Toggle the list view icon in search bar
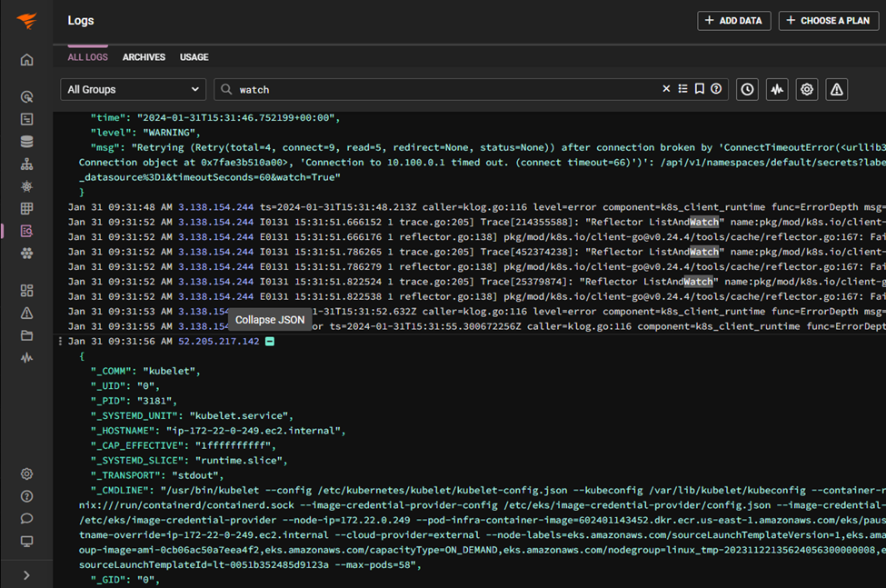The width and height of the screenshot is (886, 588). point(683,89)
